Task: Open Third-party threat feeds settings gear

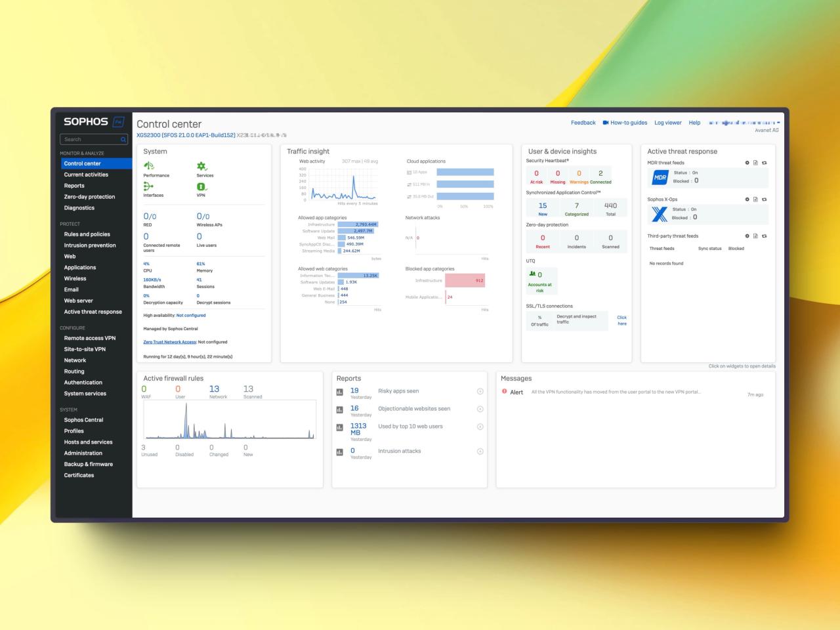Action: tap(747, 236)
